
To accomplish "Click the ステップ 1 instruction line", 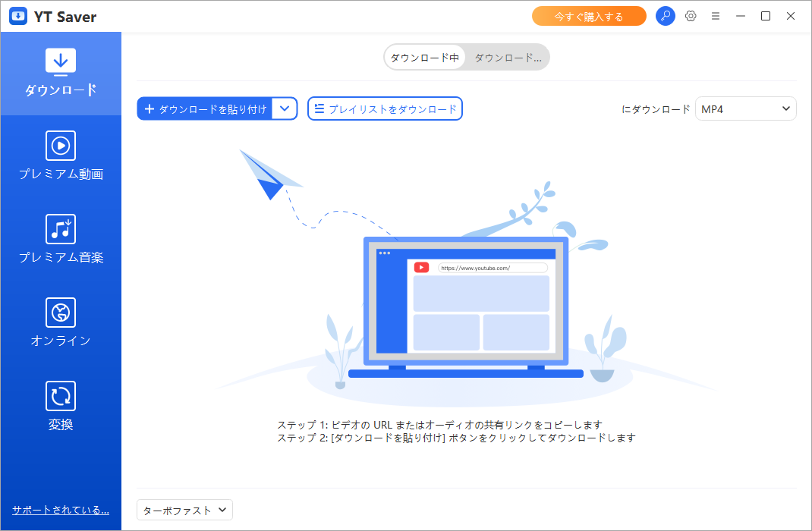I will coord(439,425).
